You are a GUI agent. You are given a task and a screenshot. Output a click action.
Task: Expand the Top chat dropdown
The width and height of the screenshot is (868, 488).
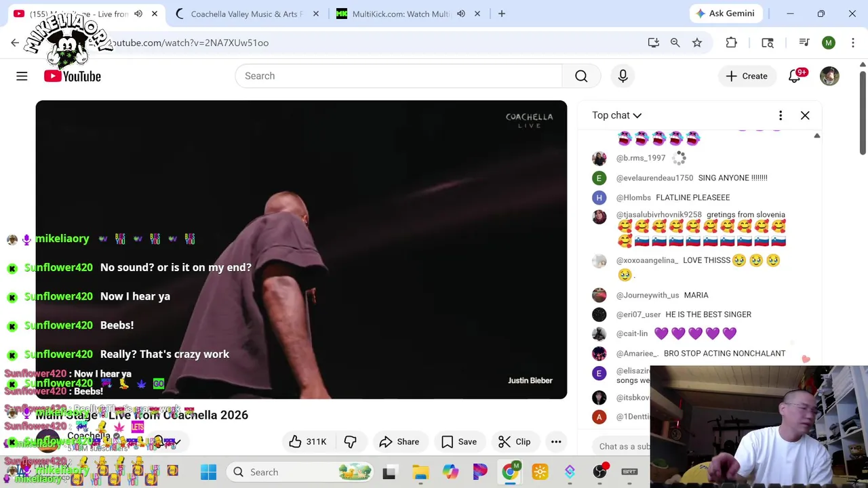616,115
